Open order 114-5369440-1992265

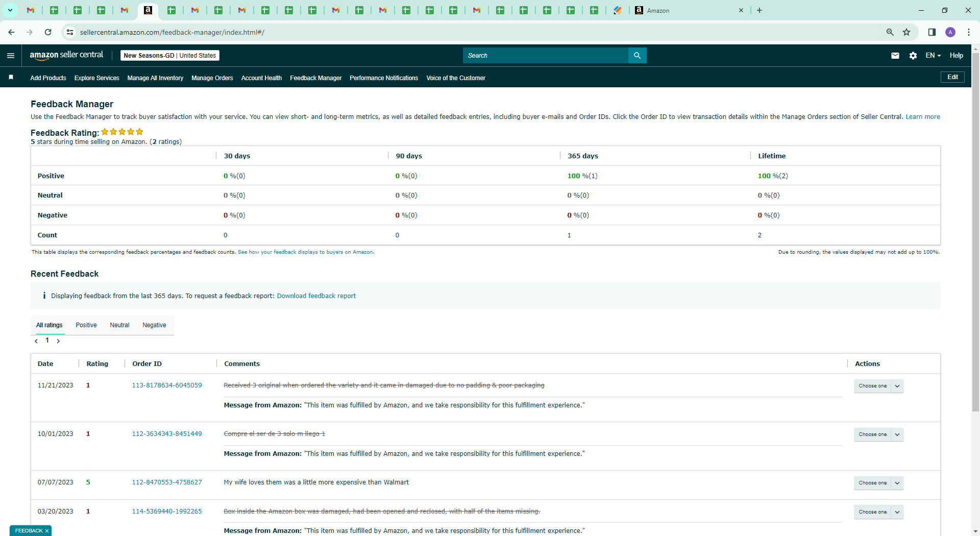pos(167,511)
